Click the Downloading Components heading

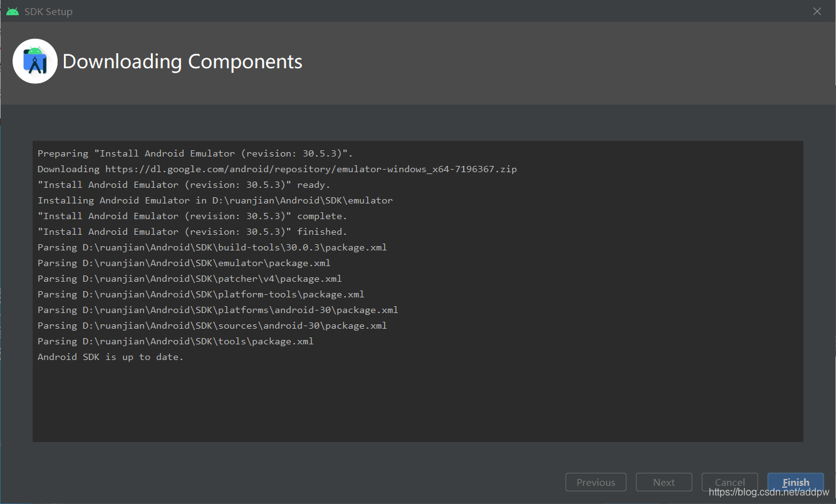point(182,61)
